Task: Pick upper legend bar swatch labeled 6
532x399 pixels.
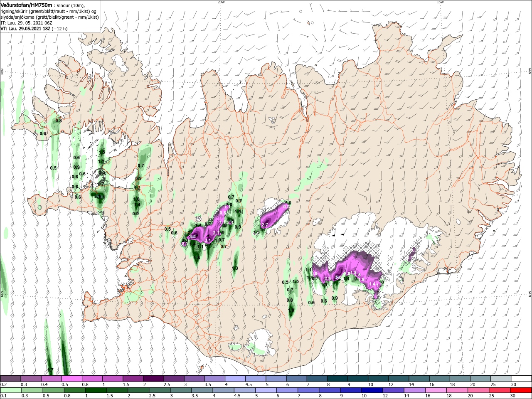Action: click(x=296, y=378)
